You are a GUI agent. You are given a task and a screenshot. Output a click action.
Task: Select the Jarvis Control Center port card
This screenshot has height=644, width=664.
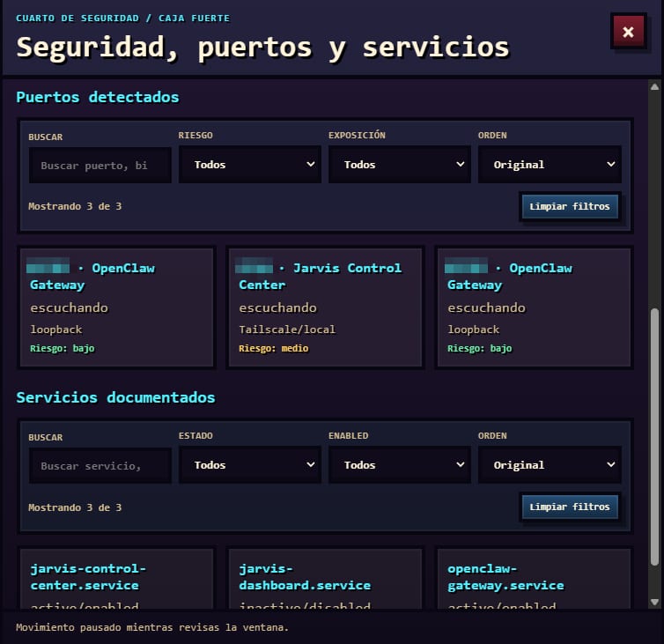[325, 307]
